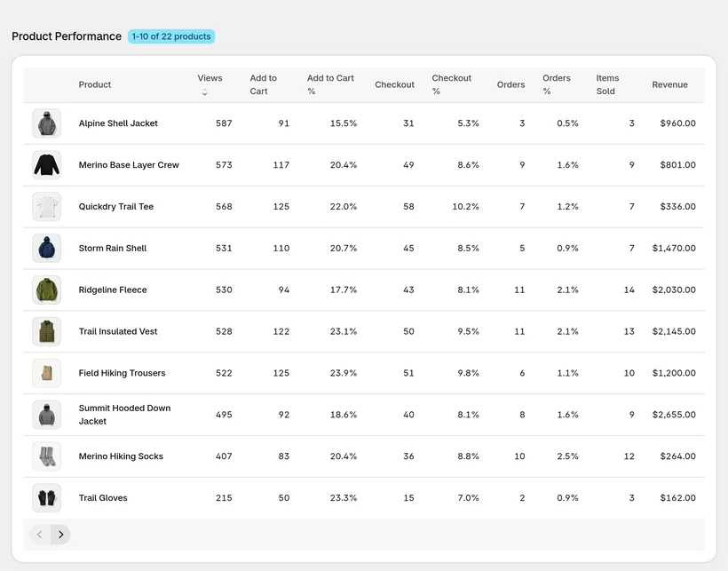Select Trail Insulated Vest product name
Screen dimensions: 728x571
coord(118,331)
